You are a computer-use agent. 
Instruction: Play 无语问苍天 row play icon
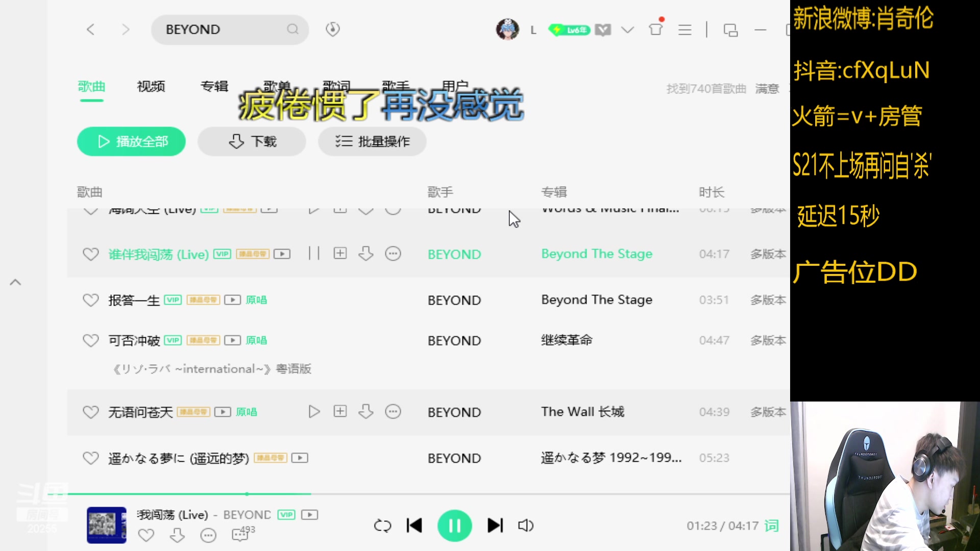click(314, 412)
